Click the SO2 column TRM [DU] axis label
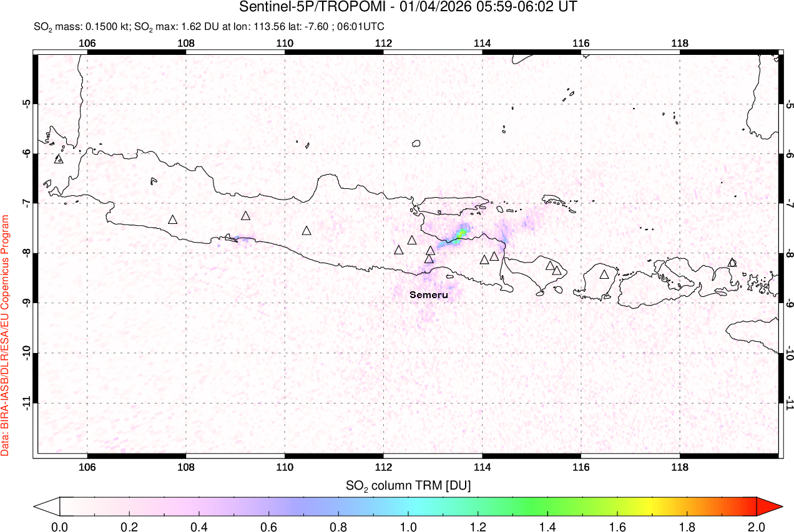 coord(408,485)
